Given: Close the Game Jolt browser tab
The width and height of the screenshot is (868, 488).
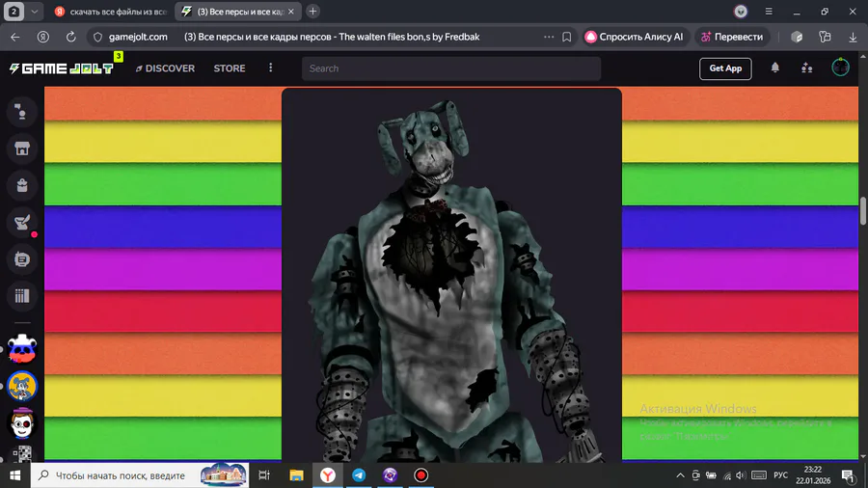Looking at the screenshot, I should click(291, 12).
